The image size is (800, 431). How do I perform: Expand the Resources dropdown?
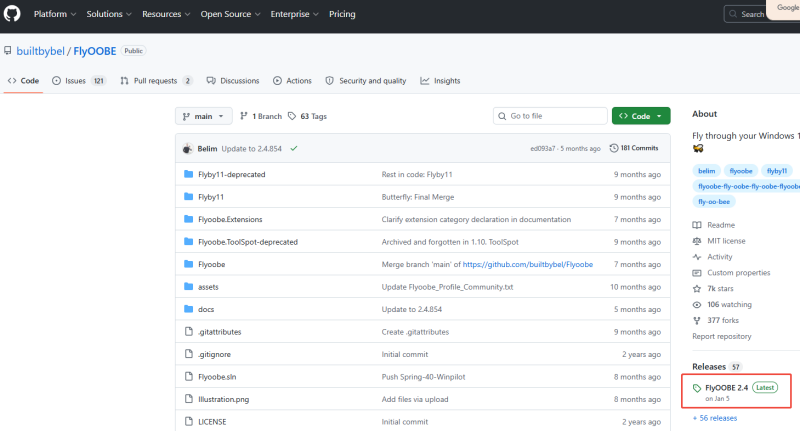coord(166,14)
